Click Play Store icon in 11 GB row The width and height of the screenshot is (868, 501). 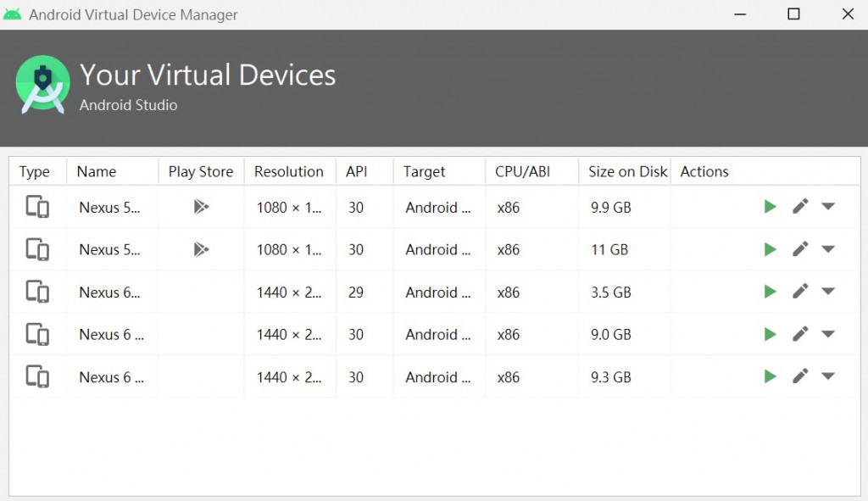pos(201,250)
